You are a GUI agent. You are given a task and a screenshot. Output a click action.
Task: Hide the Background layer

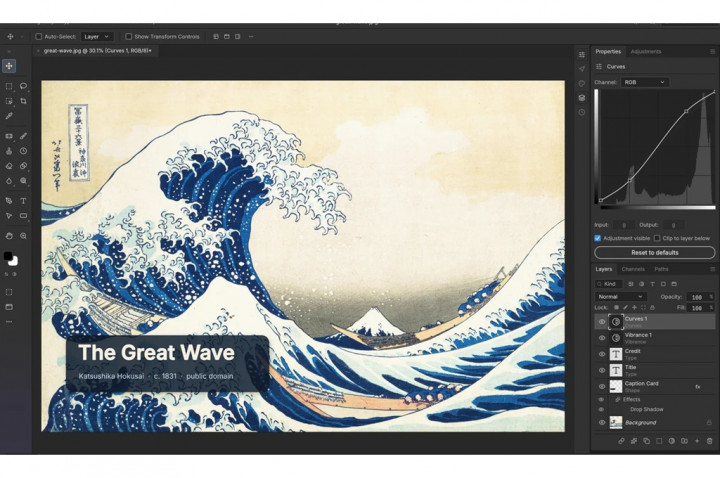pos(602,422)
